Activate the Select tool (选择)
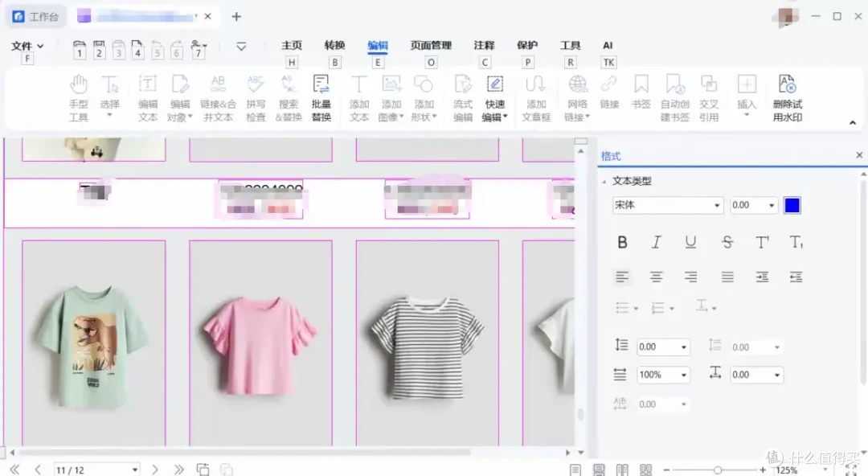Screen dimensions: 868x476 coord(109,96)
